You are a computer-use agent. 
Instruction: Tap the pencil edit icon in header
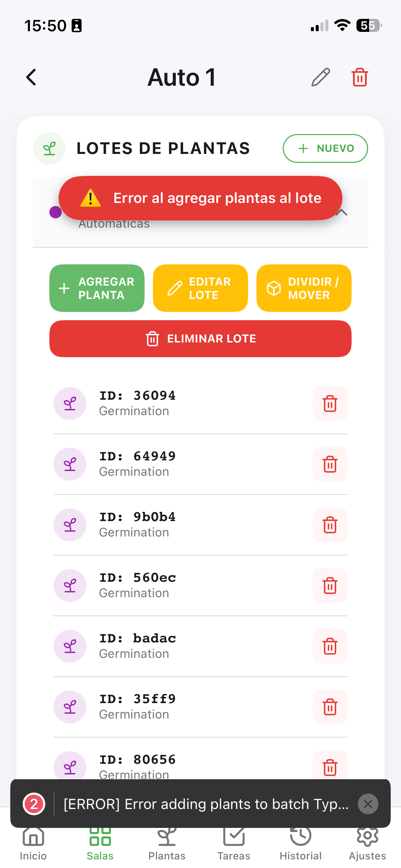point(321,77)
